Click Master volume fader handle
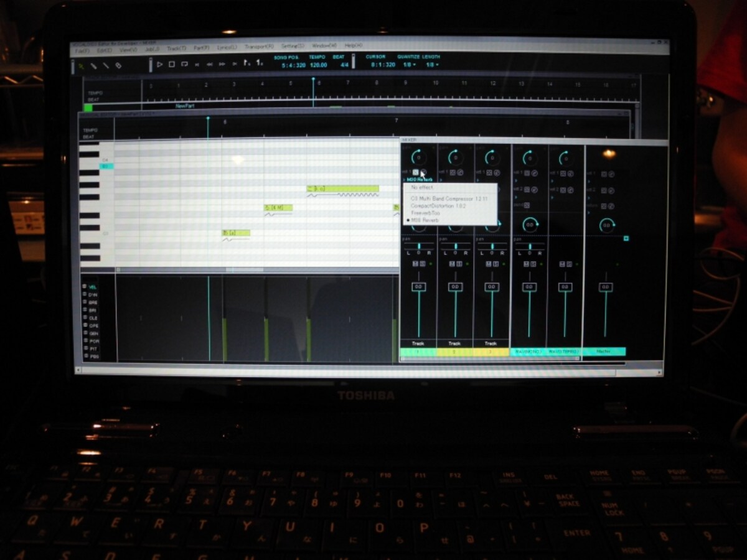 [x=605, y=287]
